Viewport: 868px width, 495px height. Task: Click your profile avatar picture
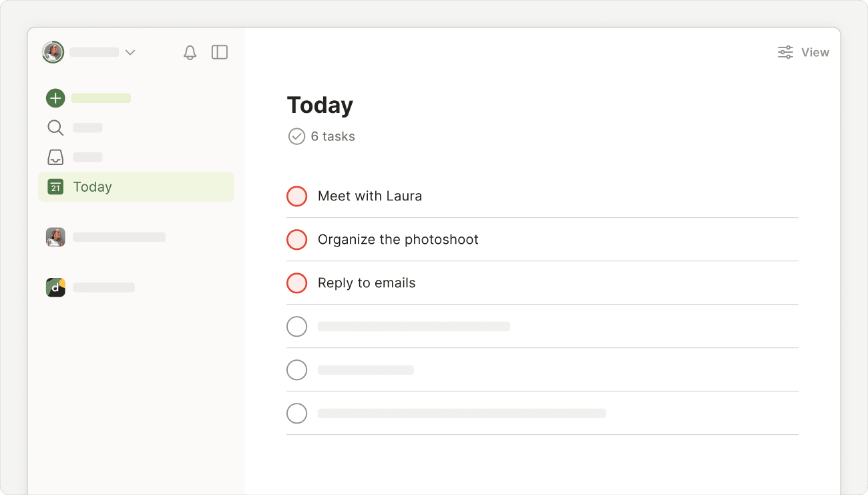(52, 52)
